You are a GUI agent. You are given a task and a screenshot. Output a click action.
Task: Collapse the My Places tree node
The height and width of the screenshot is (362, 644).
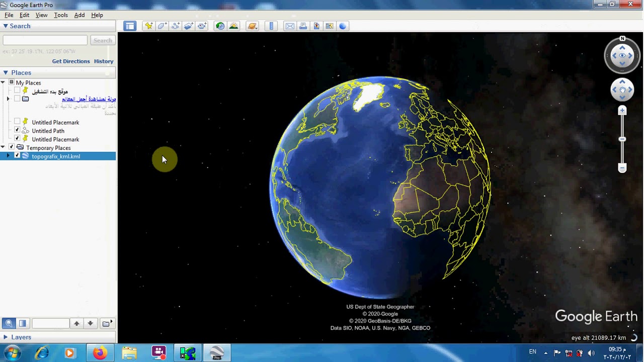click(3, 82)
